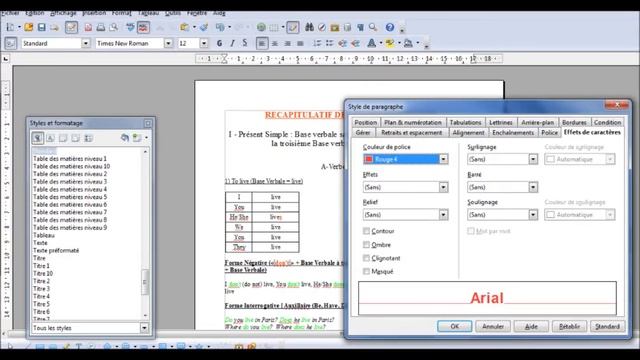640x360 pixels.
Task: Export directly as PDF
Action: (x=88, y=27)
